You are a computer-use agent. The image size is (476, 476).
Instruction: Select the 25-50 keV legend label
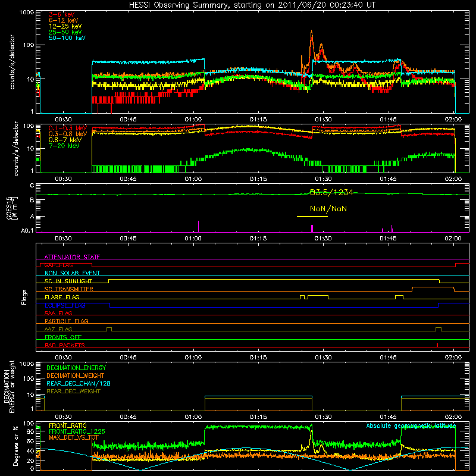pos(65,32)
